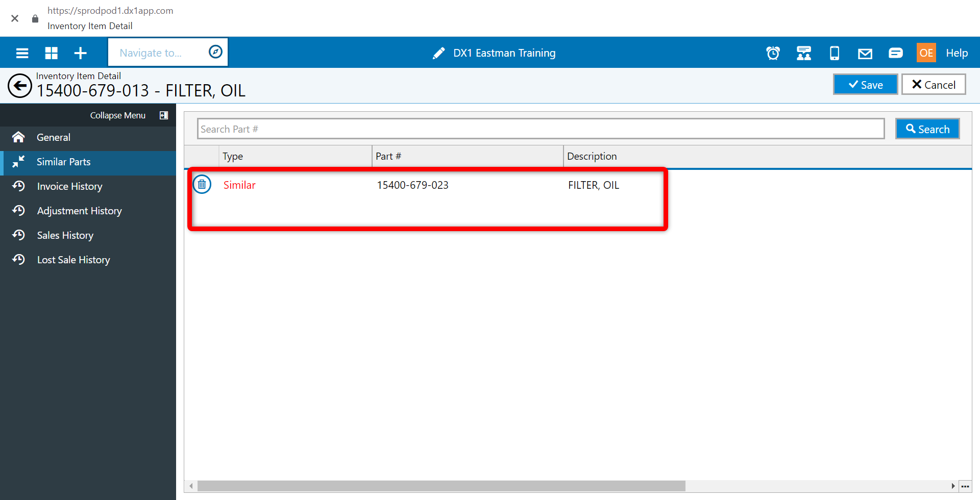
Task: Click the history icon beside Lost Sale History
Action: click(x=19, y=259)
